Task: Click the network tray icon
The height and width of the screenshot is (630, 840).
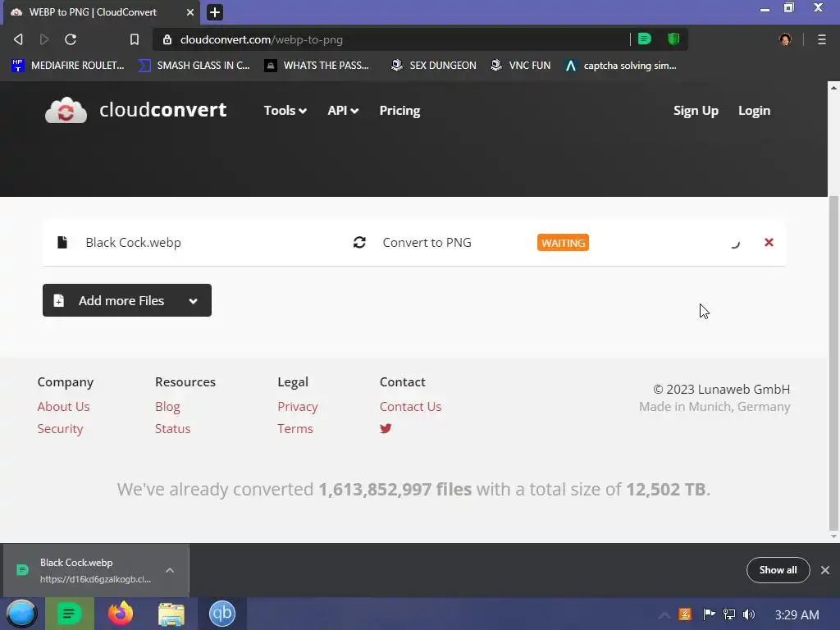Action: (x=729, y=614)
